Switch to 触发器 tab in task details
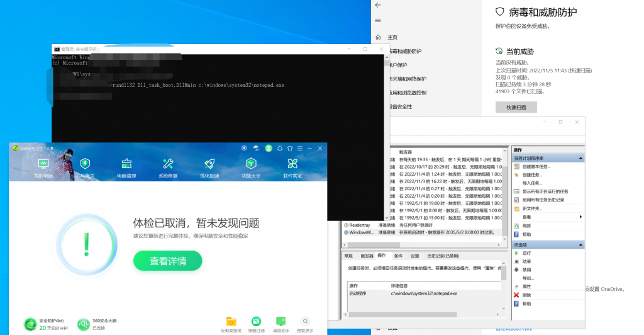Viewport: 644px width, 335px height. pyautogui.click(x=367, y=256)
